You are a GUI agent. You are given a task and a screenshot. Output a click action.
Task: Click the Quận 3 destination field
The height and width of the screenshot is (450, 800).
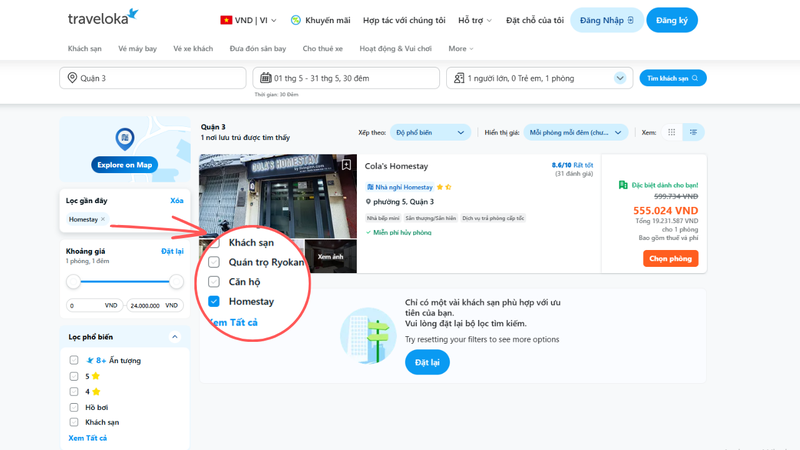tap(153, 78)
